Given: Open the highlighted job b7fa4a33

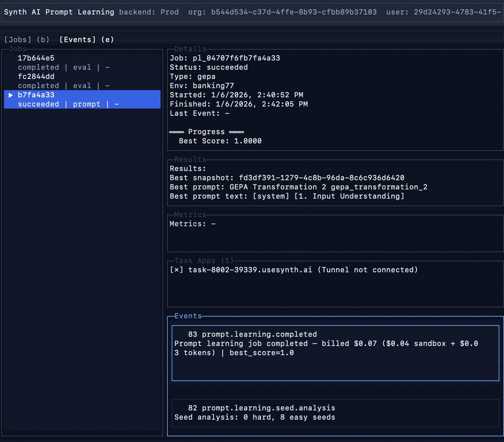Looking at the screenshot, I should pos(36,95).
